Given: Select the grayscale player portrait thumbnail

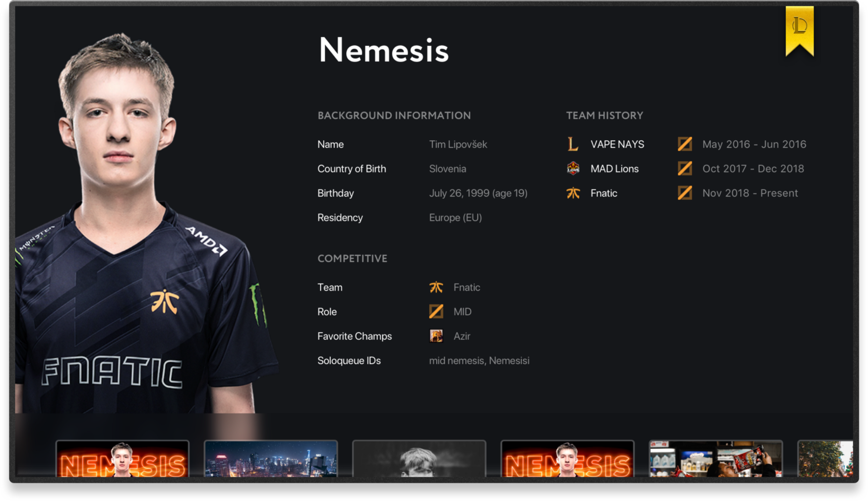Looking at the screenshot, I should [x=419, y=458].
